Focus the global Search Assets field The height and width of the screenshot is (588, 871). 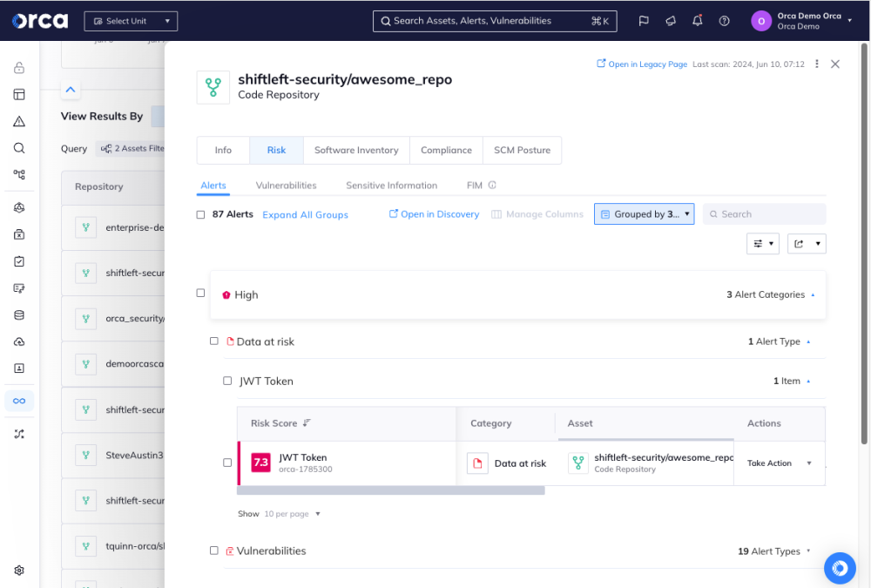tap(495, 21)
